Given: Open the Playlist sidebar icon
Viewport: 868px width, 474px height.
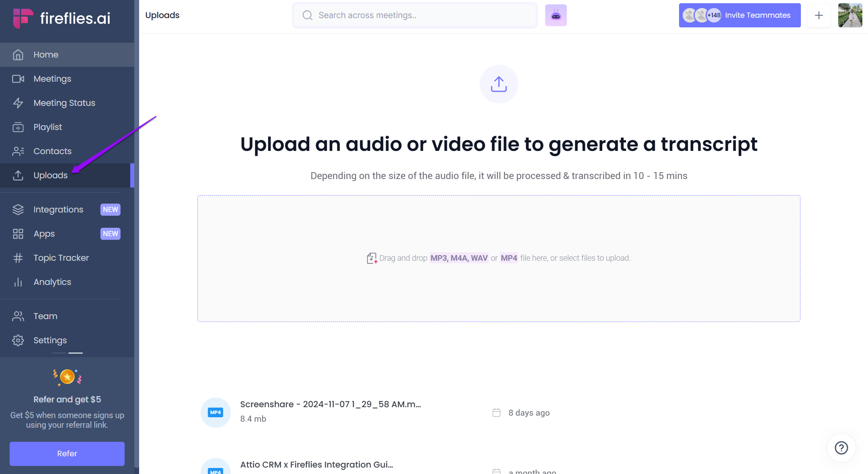Looking at the screenshot, I should (x=18, y=127).
